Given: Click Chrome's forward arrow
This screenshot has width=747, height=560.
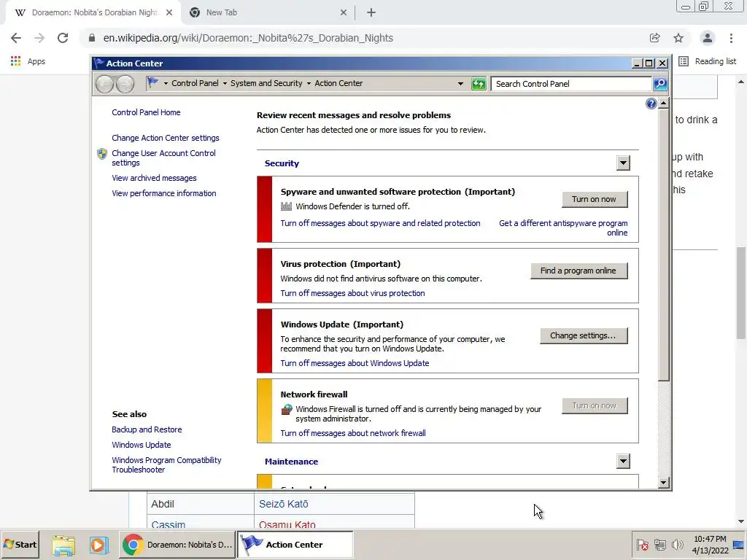Looking at the screenshot, I should [39, 38].
